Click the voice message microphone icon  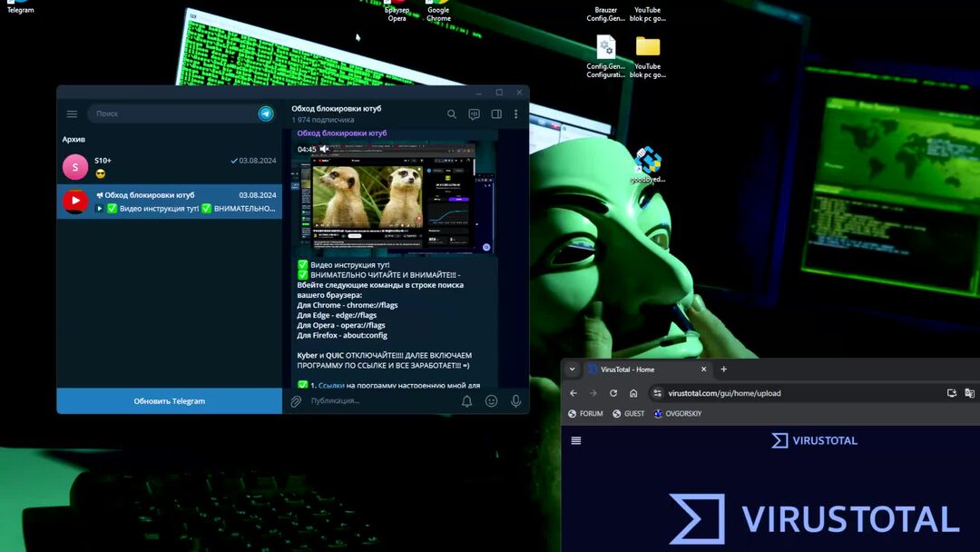(515, 400)
